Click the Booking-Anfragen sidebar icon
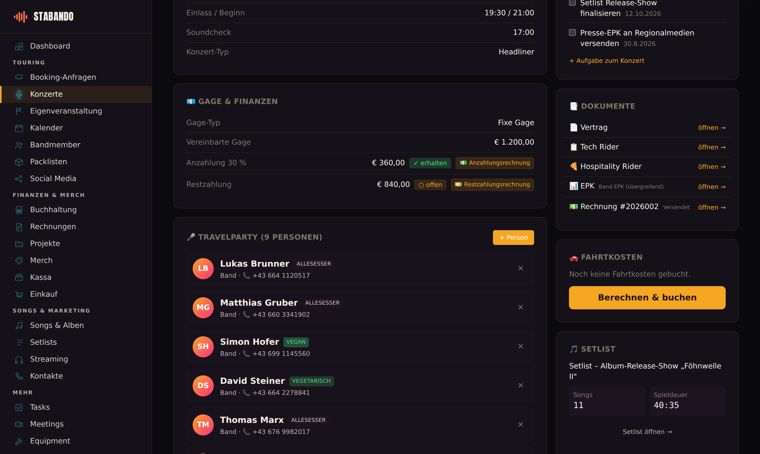Image resolution: width=760 pixels, height=454 pixels. tap(19, 77)
